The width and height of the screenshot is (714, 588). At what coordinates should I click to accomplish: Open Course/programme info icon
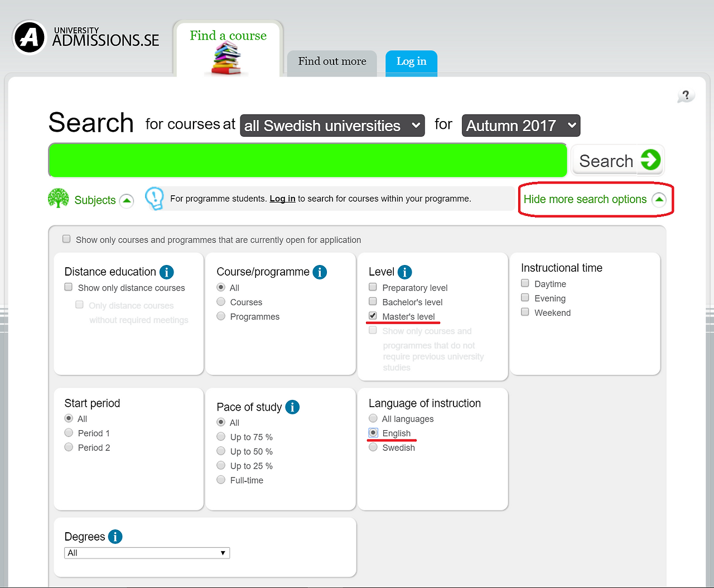[x=320, y=272]
